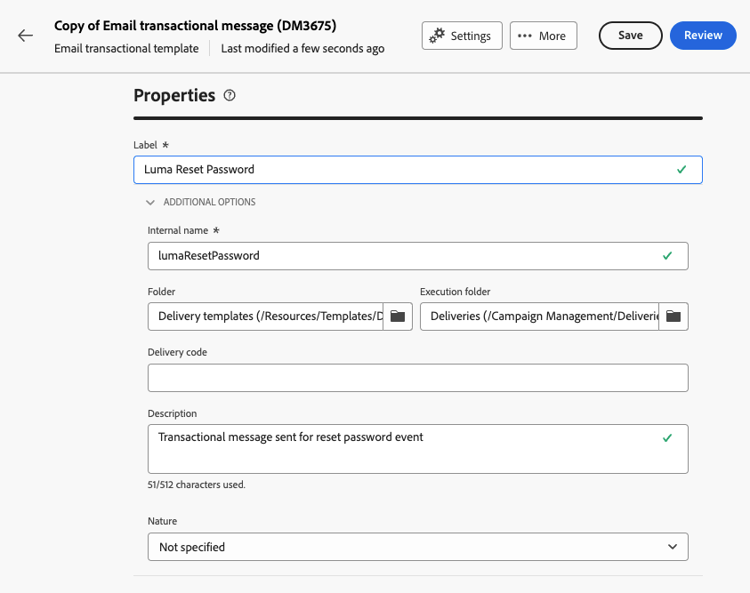Click the Label text field

(x=400, y=170)
